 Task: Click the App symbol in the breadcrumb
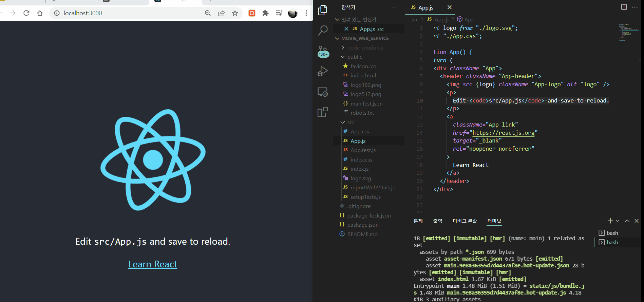point(466,20)
